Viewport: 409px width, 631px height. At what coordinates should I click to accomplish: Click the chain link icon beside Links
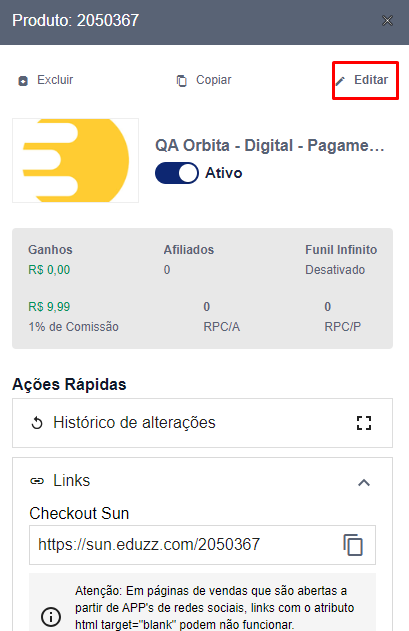click(37, 481)
